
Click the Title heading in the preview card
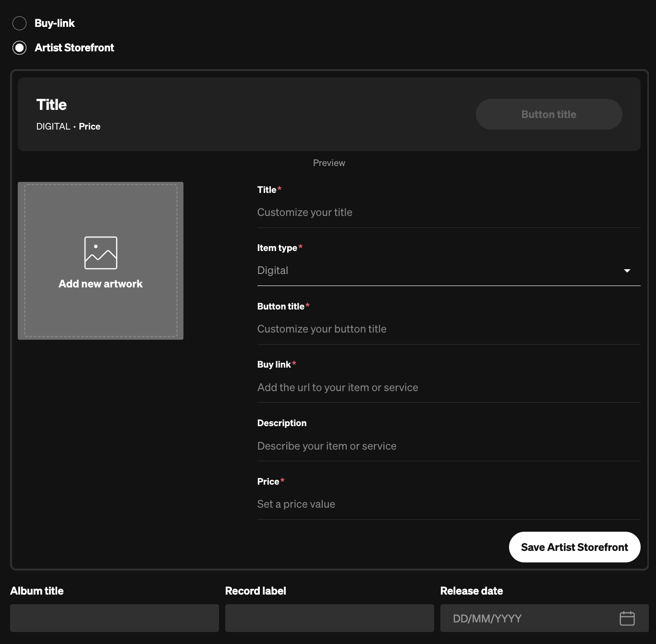(x=52, y=105)
